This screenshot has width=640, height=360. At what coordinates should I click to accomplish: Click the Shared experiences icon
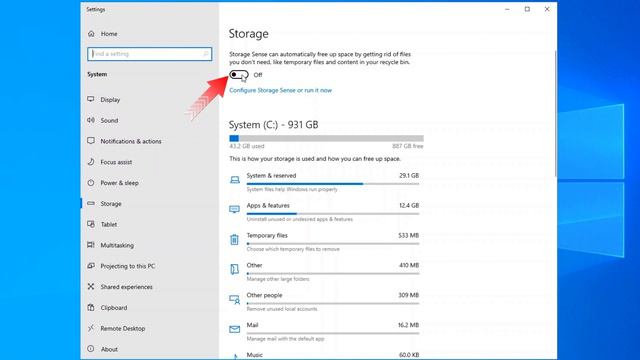tap(91, 287)
